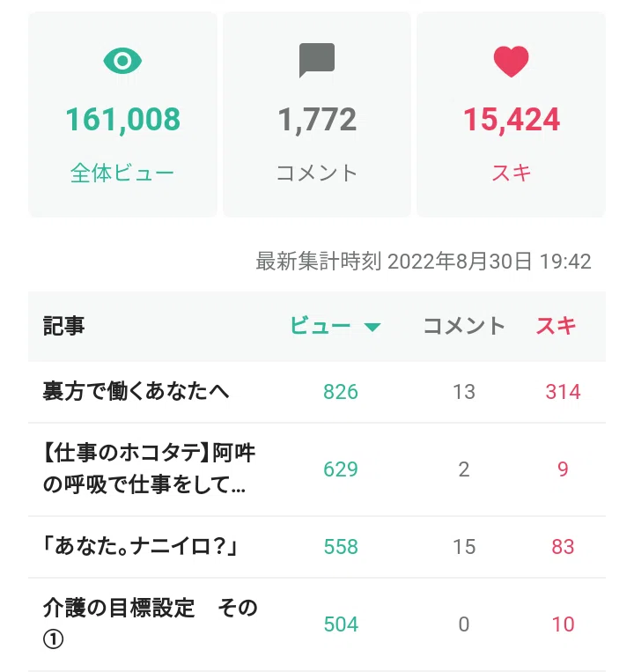Screen dimensions: 634x672
Task: Sort by the ビュー column header
Action: coord(321,326)
